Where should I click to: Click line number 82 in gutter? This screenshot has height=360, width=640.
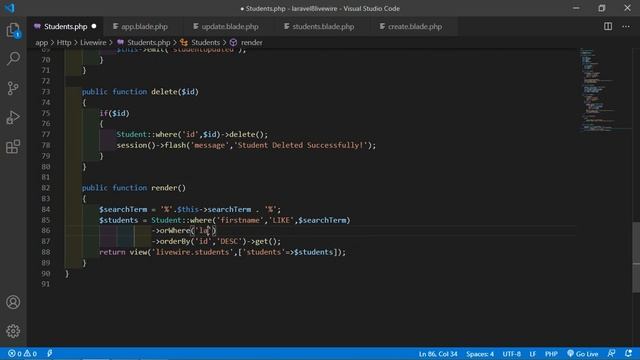point(46,188)
